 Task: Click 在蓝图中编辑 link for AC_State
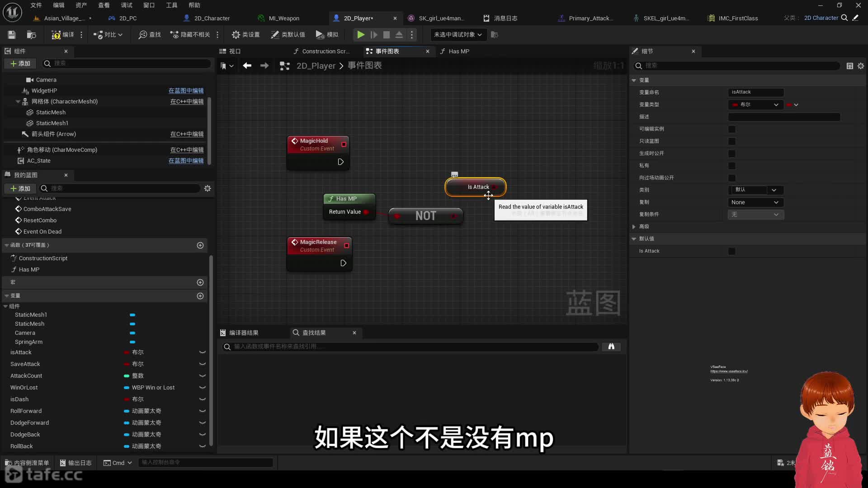pos(186,161)
